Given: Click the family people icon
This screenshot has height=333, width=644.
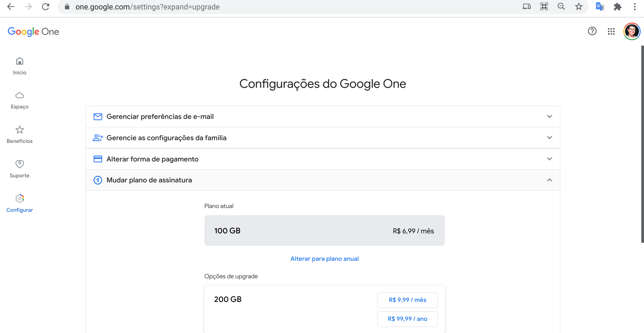Looking at the screenshot, I should [x=98, y=138].
